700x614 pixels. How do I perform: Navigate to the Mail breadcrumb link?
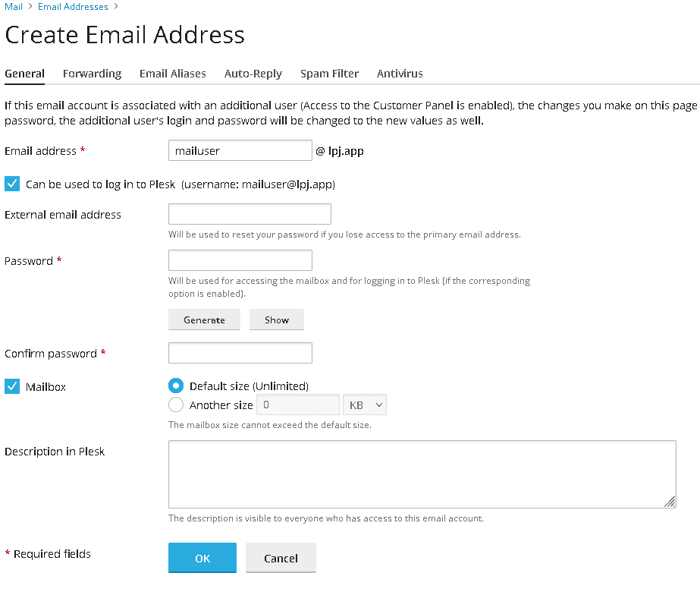coord(14,7)
